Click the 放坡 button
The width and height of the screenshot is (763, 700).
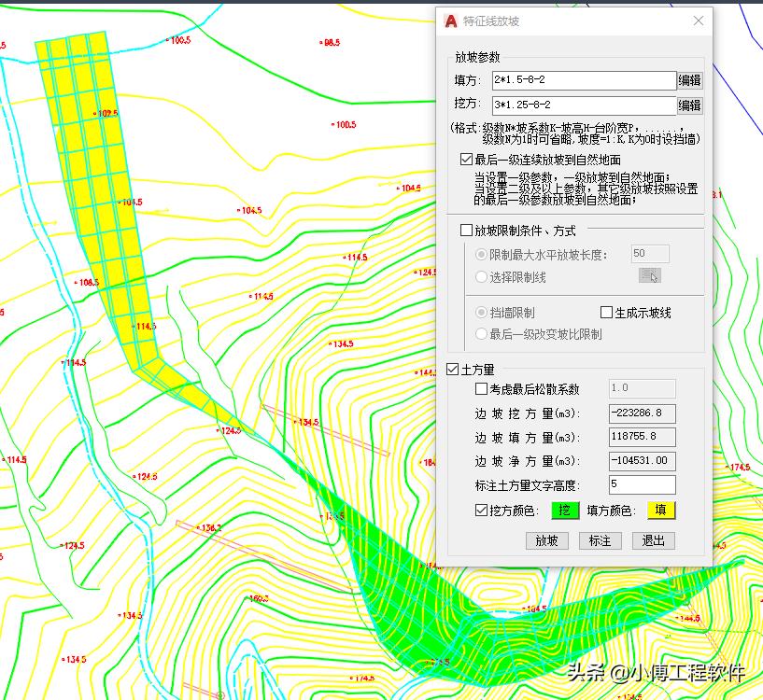coord(546,540)
